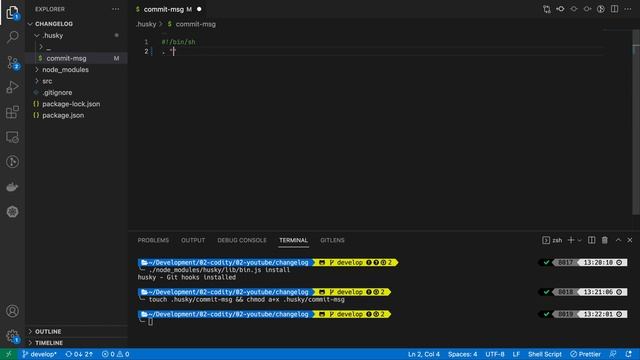
Task: Open the Docker view in activity bar
Action: coord(12,187)
